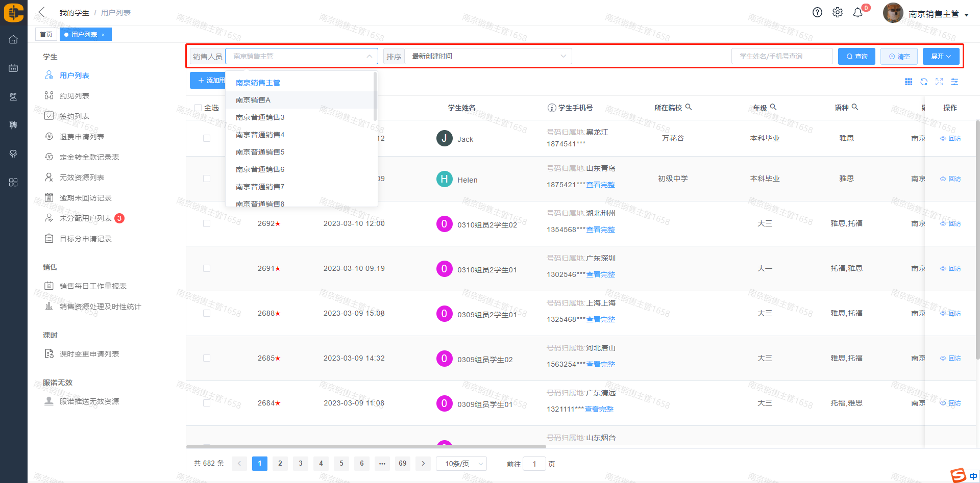Image resolution: width=980 pixels, height=483 pixels.
Task: Click the grid view icon
Action: pyautogui.click(x=909, y=82)
